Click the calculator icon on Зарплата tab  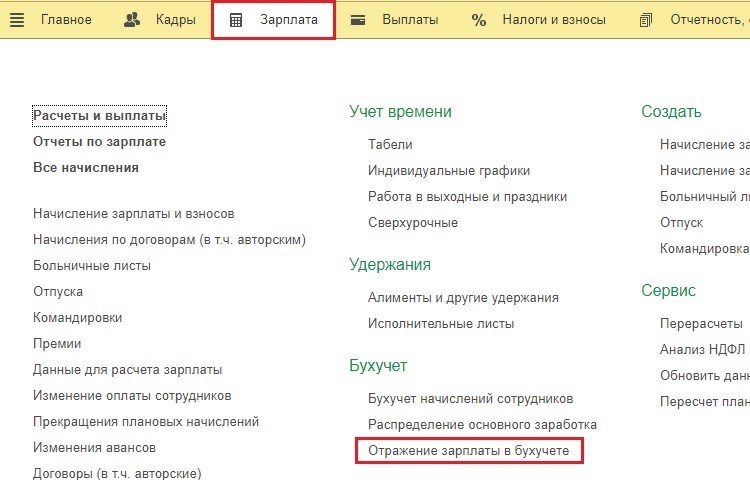(x=236, y=20)
